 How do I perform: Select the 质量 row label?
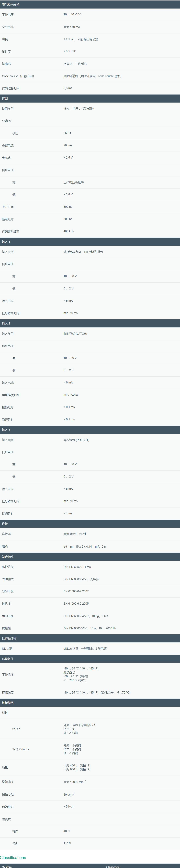5,767
